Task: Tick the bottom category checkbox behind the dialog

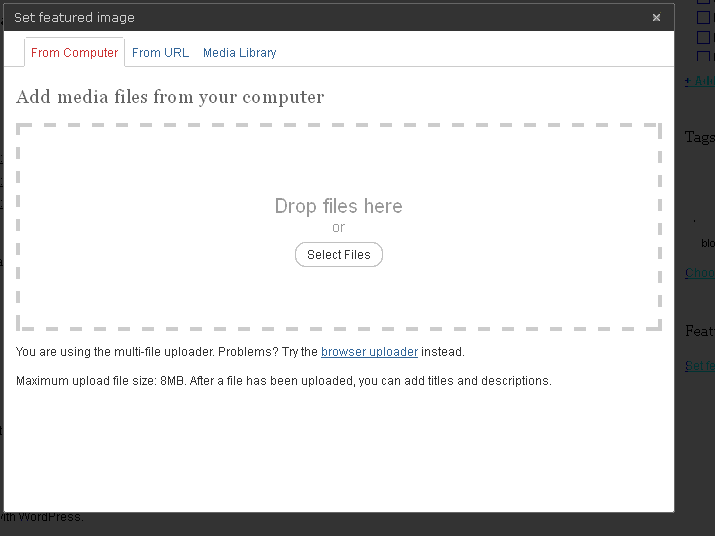Action: click(x=703, y=57)
